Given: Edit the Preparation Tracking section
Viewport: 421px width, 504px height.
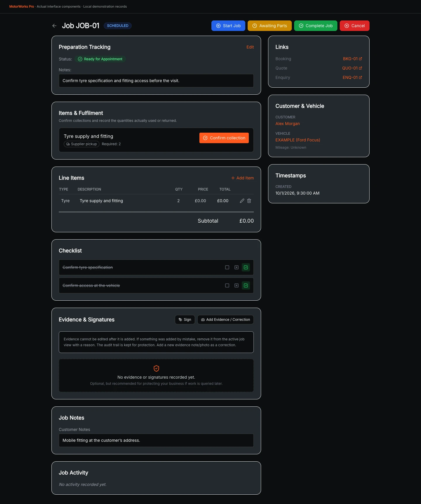Looking at the screenshot, I should pyautogui.click(x=250, y=47).
